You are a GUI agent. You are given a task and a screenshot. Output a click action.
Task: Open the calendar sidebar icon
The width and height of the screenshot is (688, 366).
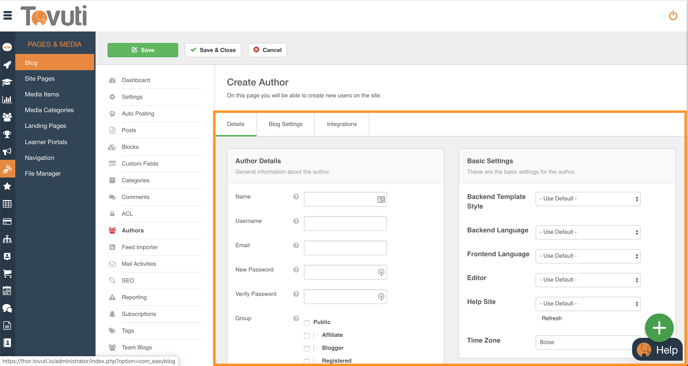[7, 291]
